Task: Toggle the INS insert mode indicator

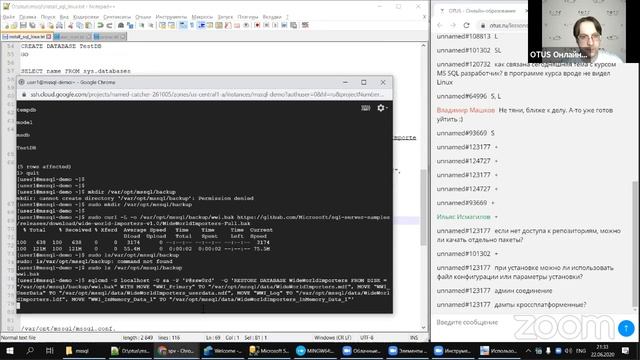Action: [x=414, y=338]
